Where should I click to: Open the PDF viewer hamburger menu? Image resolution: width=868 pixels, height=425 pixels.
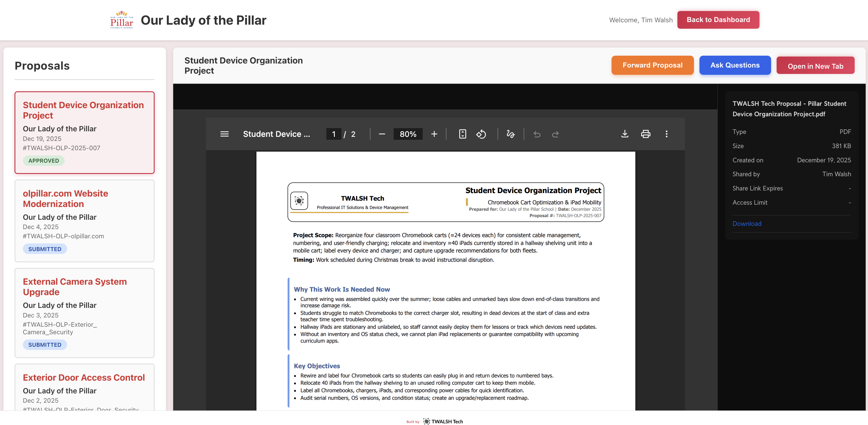[225, 134]
